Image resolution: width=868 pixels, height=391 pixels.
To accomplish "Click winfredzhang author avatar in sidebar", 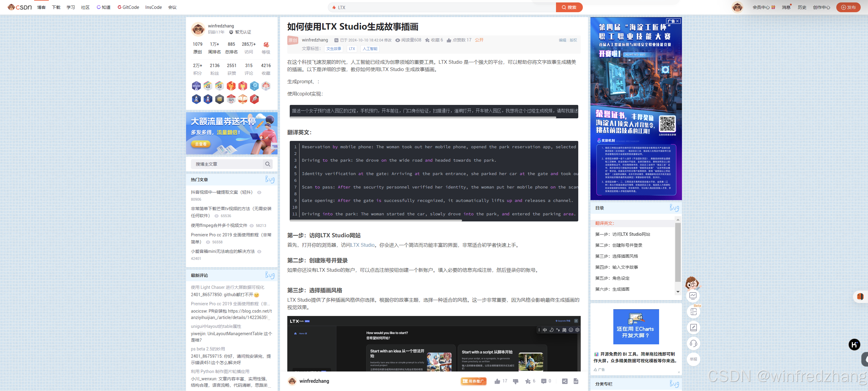I will (x=198, y=29).
